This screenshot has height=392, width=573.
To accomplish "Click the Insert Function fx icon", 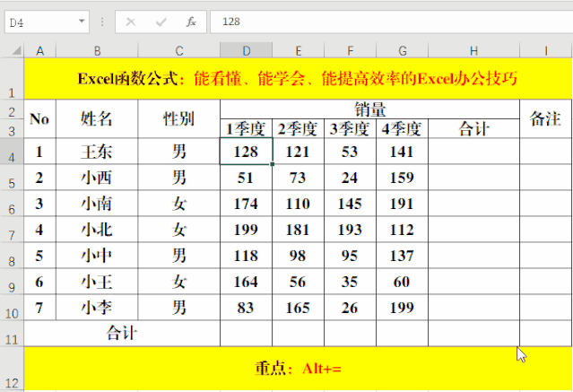I will coord(190,22).
